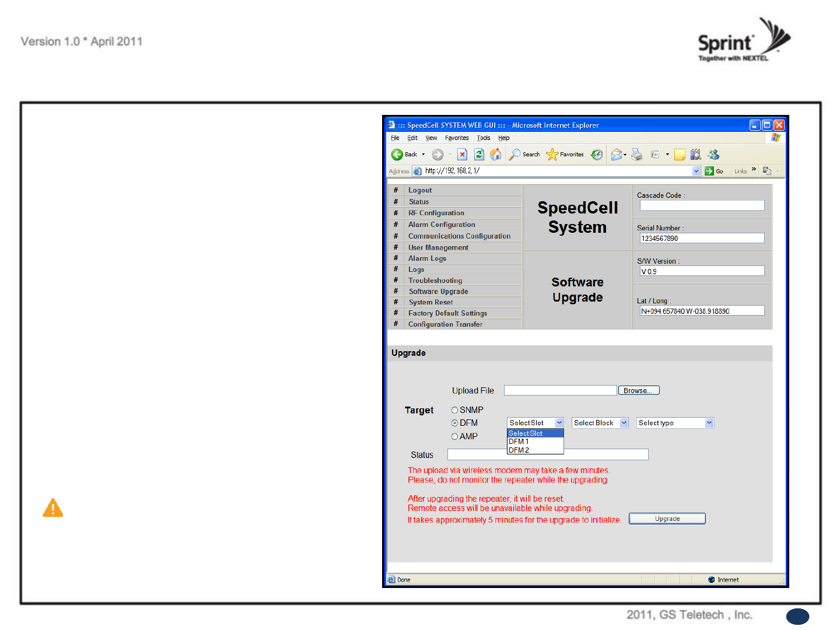The width and height of the screenshot is (840, 630).
Task: Open the Select Slot dropdown
Action: click(535, 423)
